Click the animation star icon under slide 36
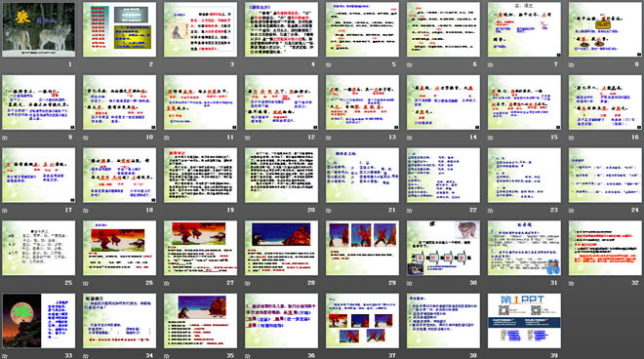Image resolution: width=644 pixels, height=359 pixels. tap(248, 356)
